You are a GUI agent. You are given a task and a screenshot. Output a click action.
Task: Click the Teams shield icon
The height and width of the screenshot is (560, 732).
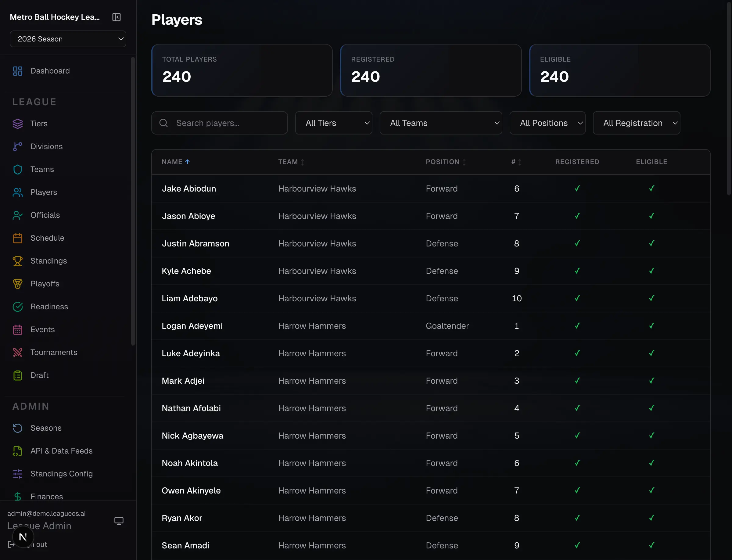click(x=18, y=169)
